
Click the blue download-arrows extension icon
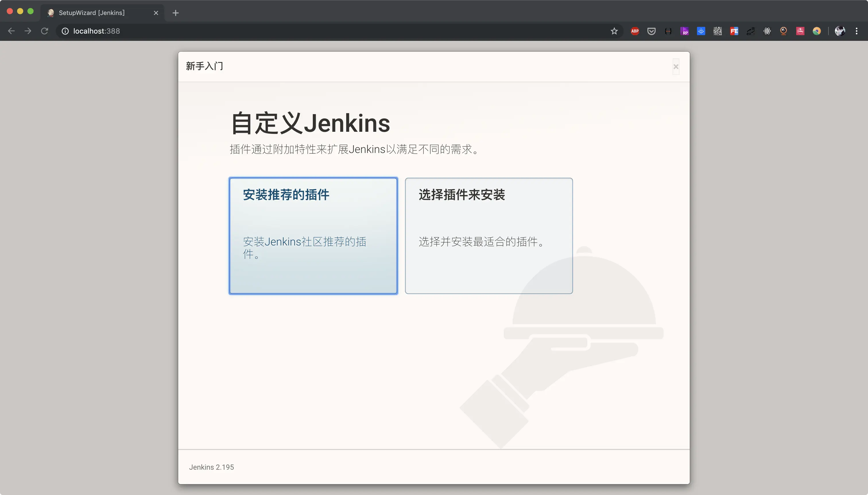(x=701, y=31)
